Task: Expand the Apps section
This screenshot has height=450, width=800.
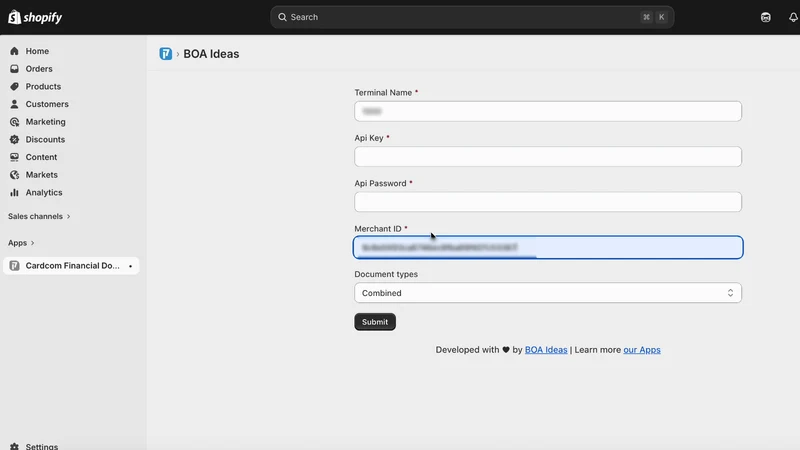Action: (x=21, y=243)
